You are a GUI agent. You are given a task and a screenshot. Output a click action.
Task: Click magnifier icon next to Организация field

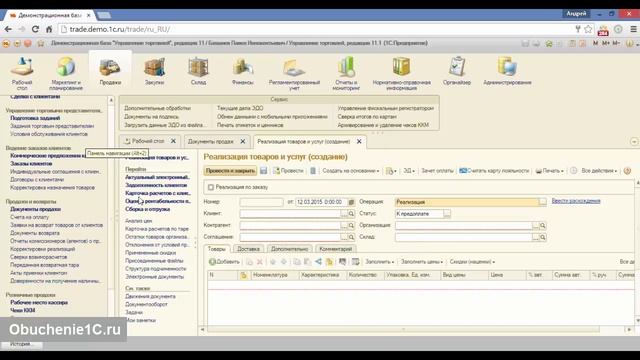pyautogui.click(x=542, y=225)
